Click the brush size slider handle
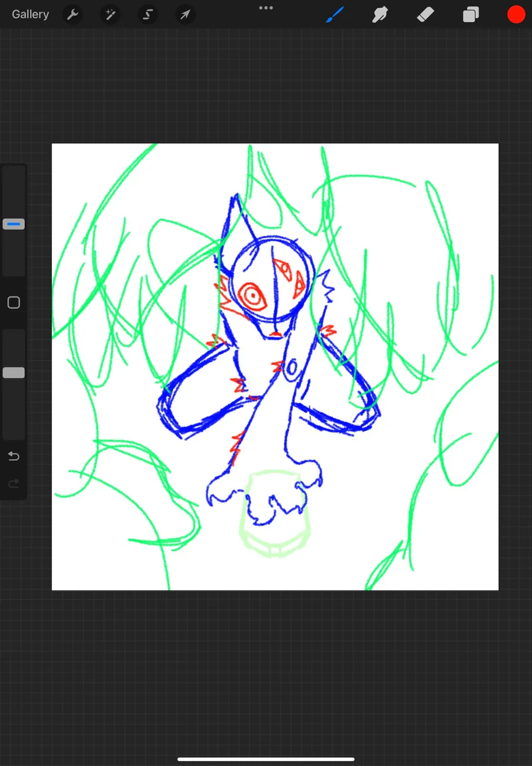This screenshot has width=532, height=766. click(x=14, y=224)
